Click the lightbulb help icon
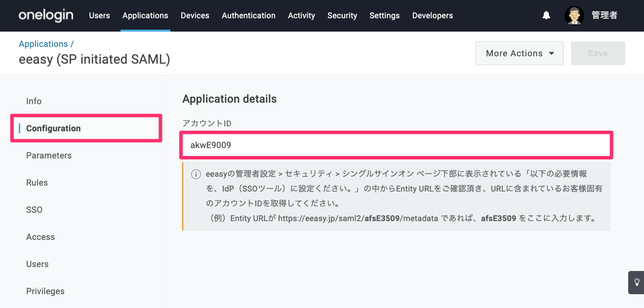This screenshot has width=644, height=308. click(x=637, y=282)
